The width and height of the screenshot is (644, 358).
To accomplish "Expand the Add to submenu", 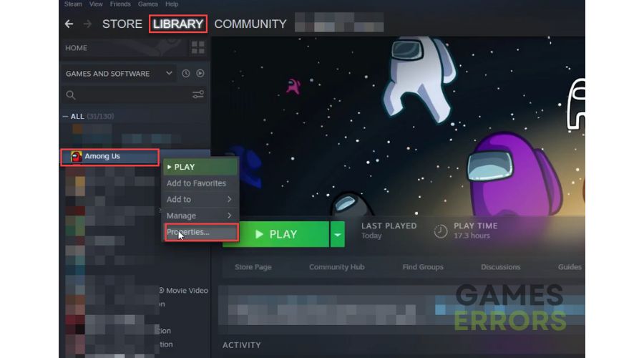I will click(x=200, y=199).
